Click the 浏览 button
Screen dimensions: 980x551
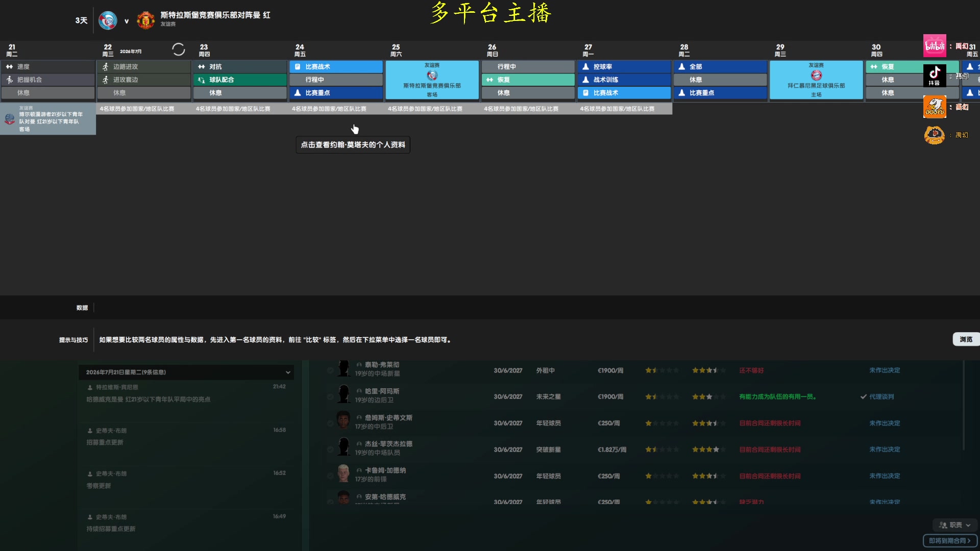point(966,339)
